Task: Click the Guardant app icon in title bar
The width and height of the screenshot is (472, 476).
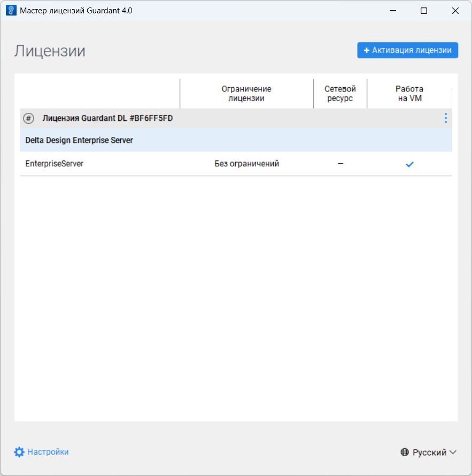Action: (11, 10)
